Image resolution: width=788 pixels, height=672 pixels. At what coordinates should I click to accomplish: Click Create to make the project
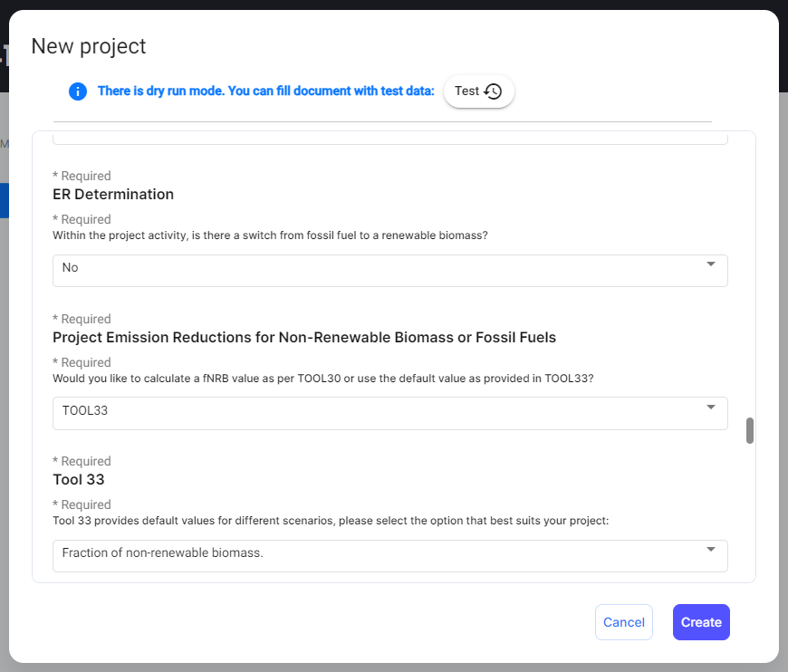click(x=701, y=622)
